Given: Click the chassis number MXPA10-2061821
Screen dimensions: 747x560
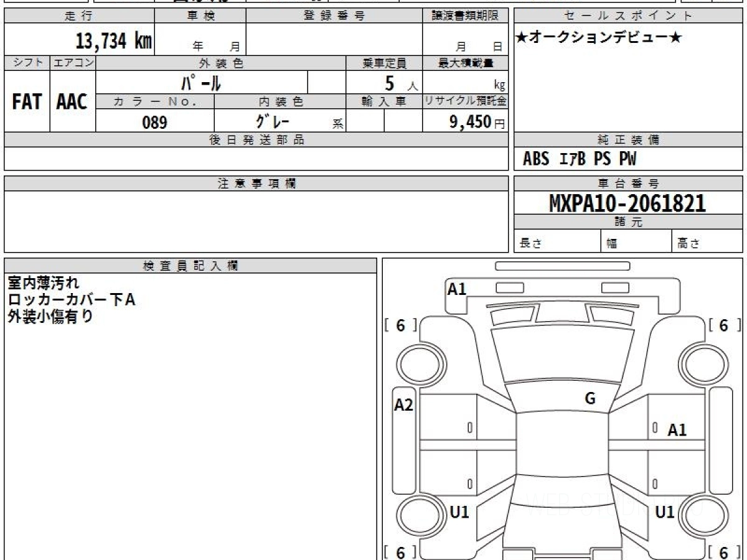Looking at the screenshot, I should click(627, 203).
